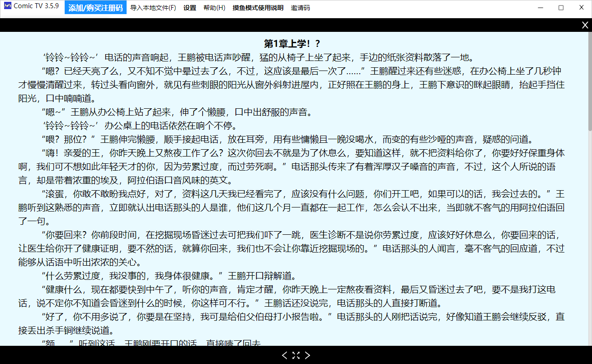Open the 导入本地文件(F) menu
This screenshot has width=592, height=364.
click(x=153, y=8)
